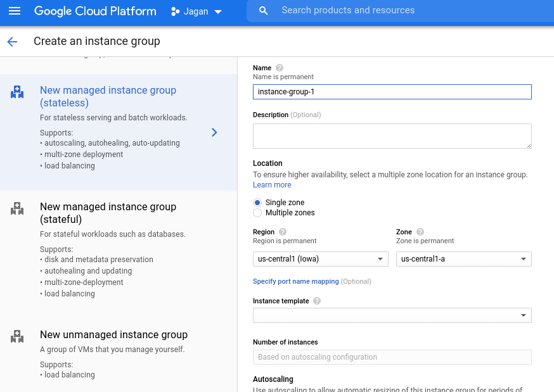Click the project hexagon icon beside Jagan
Viewport: 554px width, 392px height.
pos(175,11)
